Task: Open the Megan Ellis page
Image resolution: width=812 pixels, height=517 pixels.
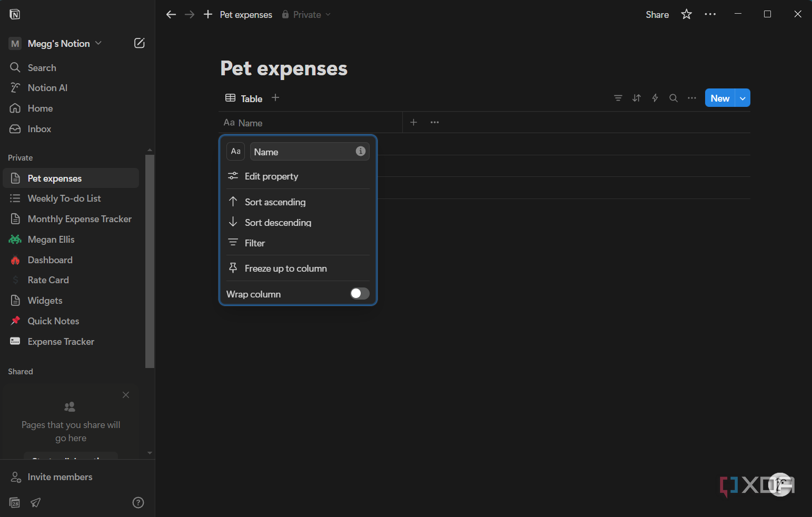Action: (x=71, y=240)
